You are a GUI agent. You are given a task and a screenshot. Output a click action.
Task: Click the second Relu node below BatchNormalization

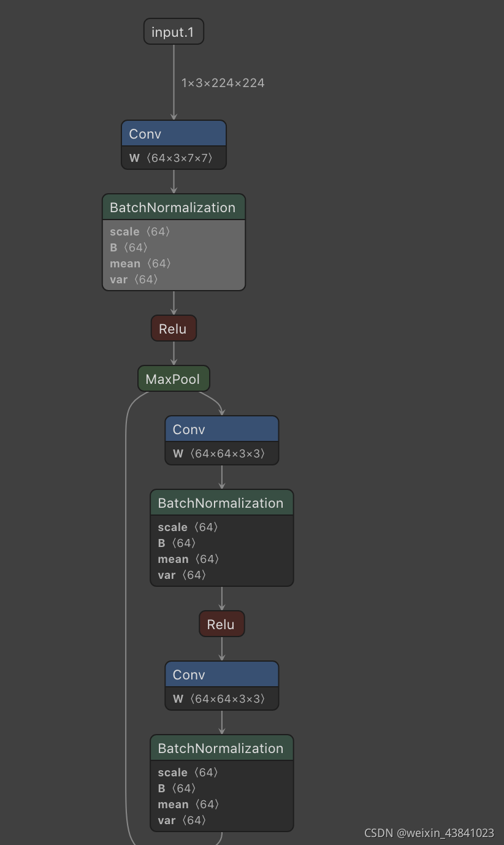pos(221,624)
